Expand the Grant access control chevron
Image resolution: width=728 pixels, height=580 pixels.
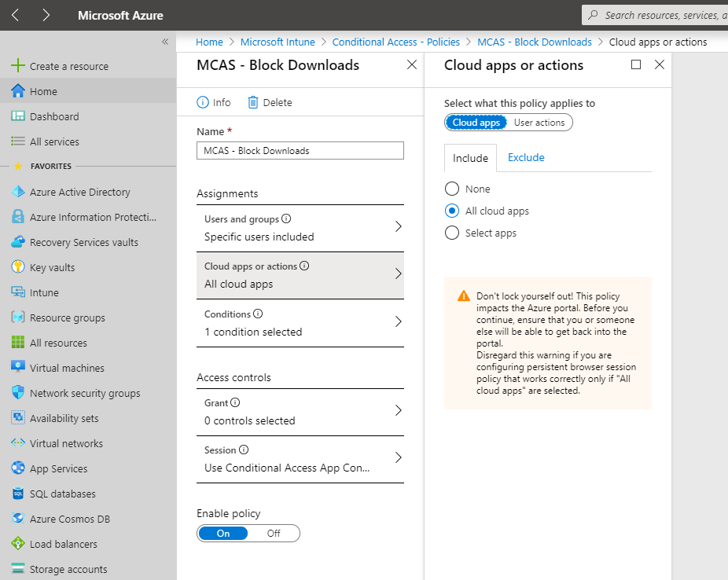coord(398,410)
